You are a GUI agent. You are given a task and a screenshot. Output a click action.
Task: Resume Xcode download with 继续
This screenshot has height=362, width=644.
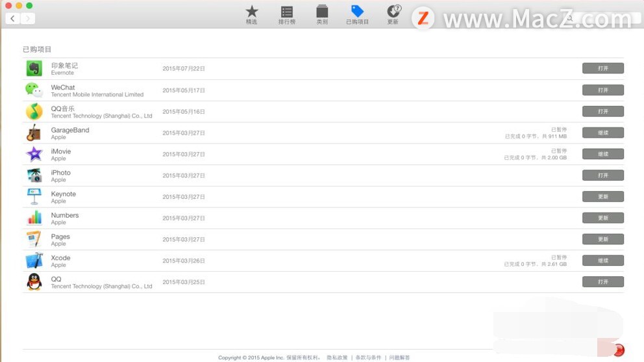[603, 261]
